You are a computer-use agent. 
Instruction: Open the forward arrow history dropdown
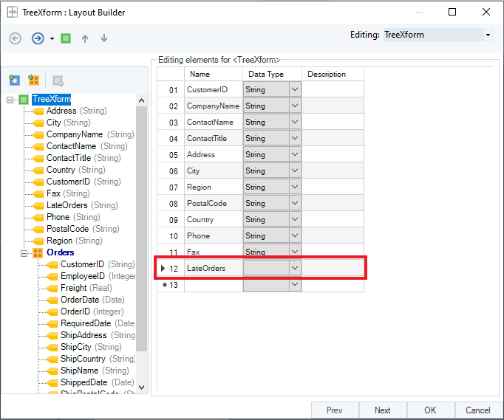(52, 39)
